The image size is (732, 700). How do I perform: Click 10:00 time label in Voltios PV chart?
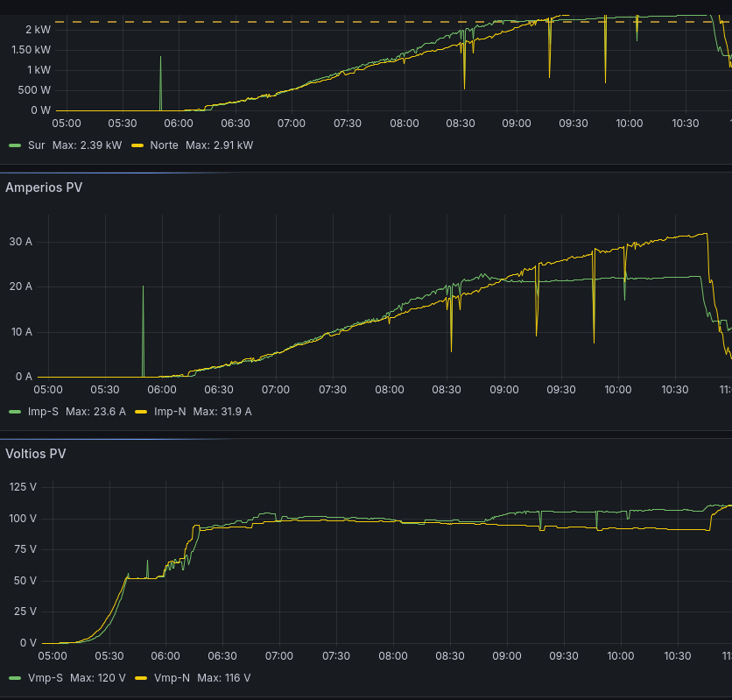621,655
